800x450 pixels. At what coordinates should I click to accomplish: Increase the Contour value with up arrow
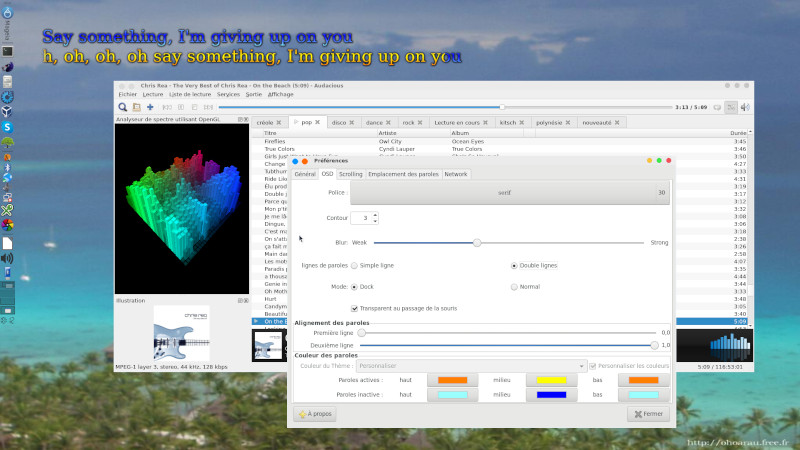(375, 214)
